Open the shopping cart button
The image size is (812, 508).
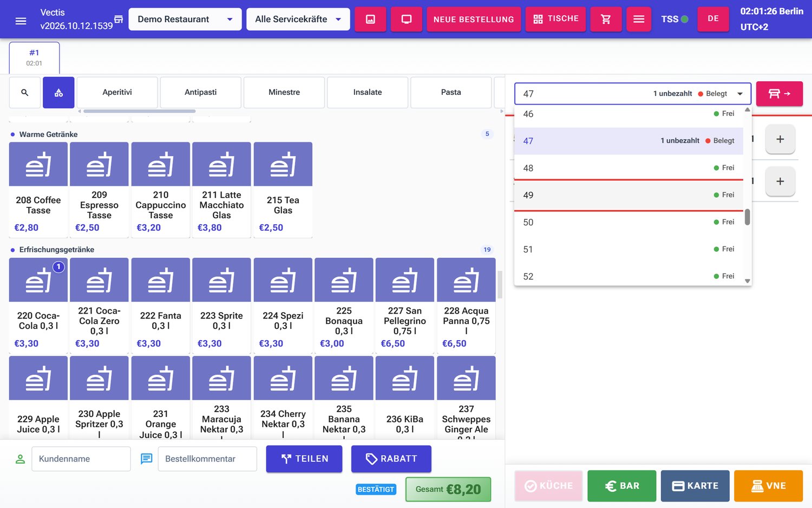pos(606,19)
